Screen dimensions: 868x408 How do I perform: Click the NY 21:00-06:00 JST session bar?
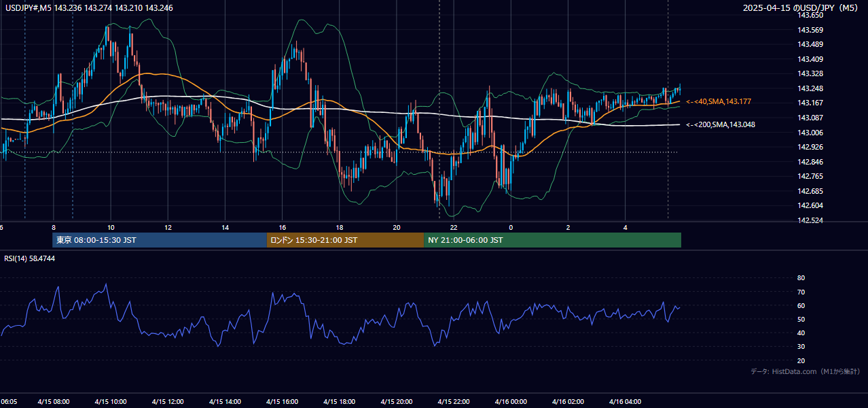click(x=552, y=240)
